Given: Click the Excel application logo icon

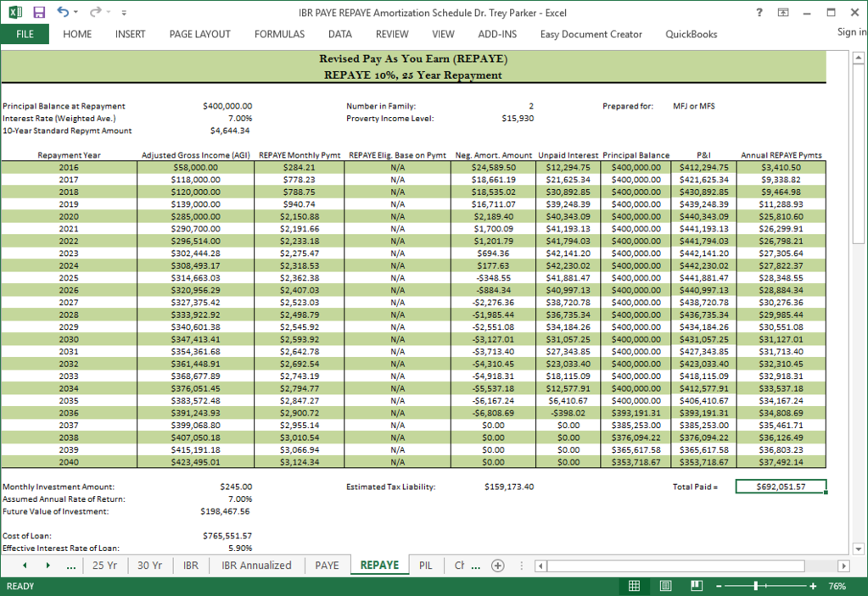Looking at the screenshot, I should [15, 12].
